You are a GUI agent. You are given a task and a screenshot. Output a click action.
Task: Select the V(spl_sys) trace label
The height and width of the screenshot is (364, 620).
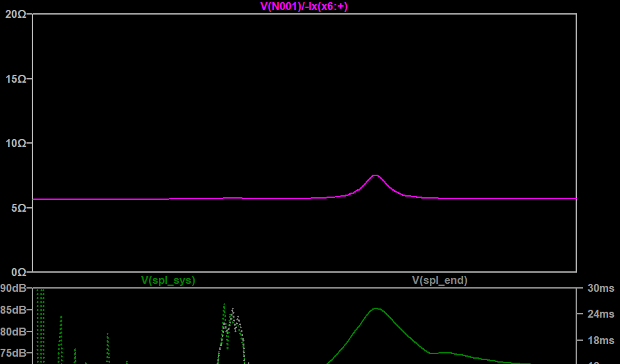point(168,281)
